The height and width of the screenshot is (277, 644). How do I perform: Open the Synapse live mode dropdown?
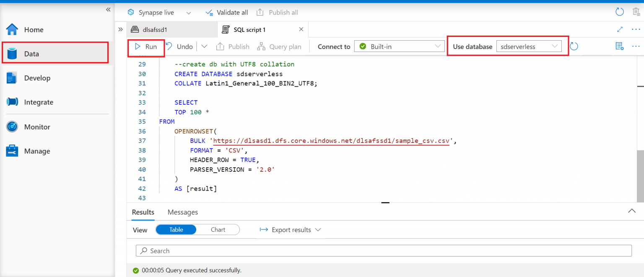[x=189, y=13]
